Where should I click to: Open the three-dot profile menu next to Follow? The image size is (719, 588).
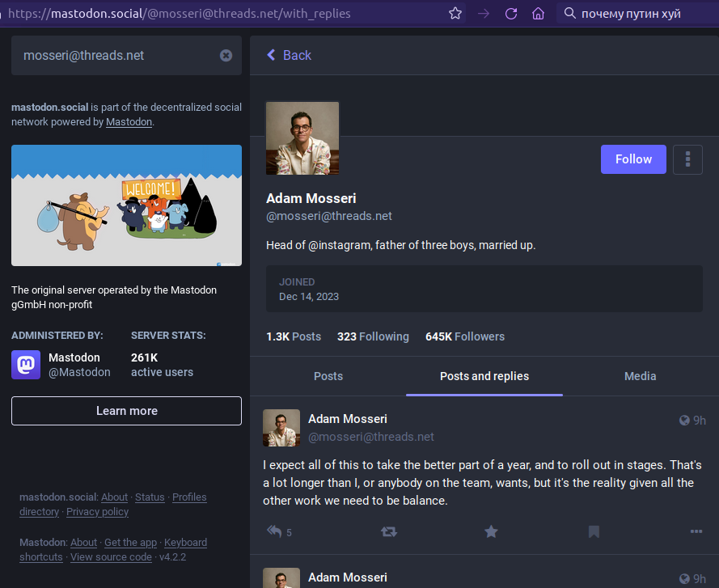click(687, 159)
